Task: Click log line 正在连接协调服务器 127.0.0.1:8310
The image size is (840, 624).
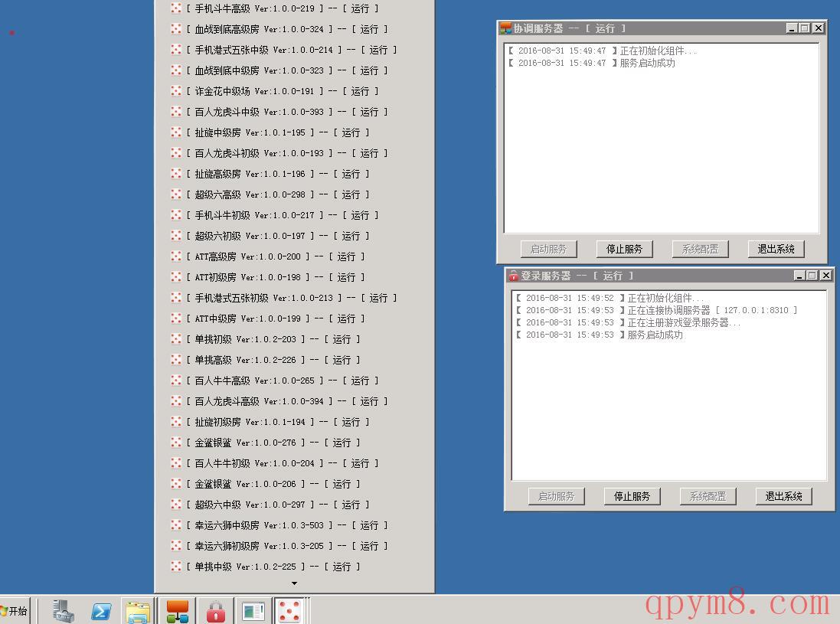Action: point(656,310)
